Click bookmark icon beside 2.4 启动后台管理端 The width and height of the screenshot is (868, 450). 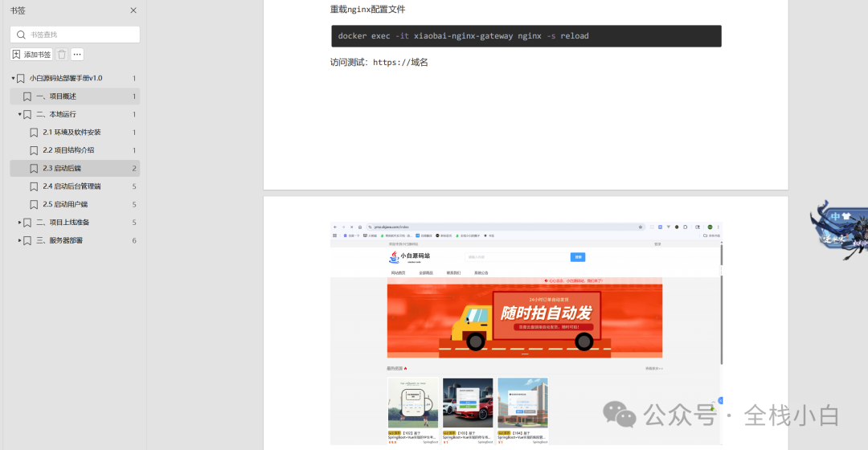34,186
